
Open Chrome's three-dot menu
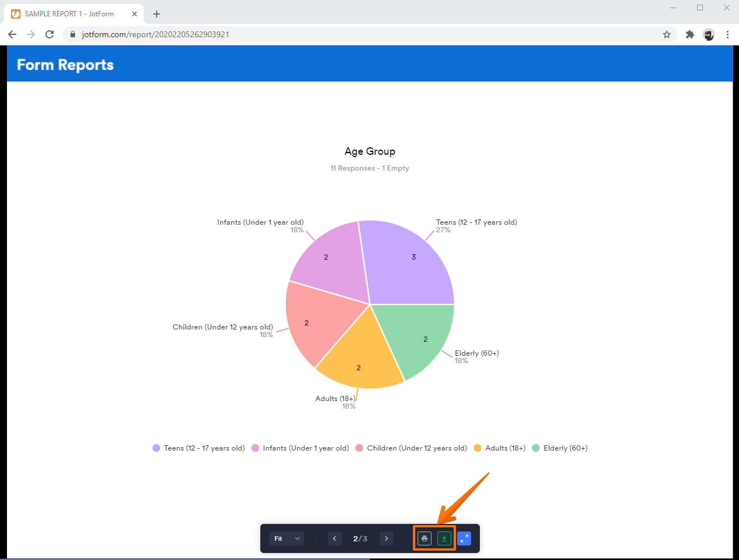coord(727,34)
